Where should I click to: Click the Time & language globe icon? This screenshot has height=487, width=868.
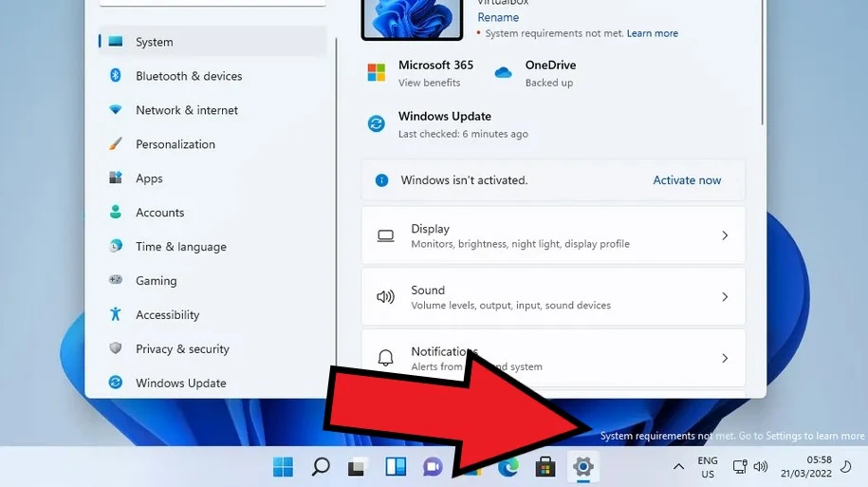point(115,246)
